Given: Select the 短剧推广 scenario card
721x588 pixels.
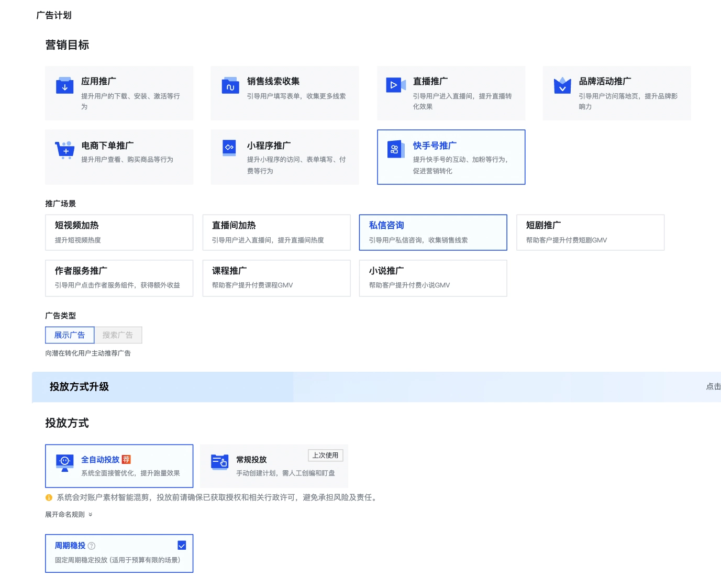Looking at the screenshot, I should 590,232.
